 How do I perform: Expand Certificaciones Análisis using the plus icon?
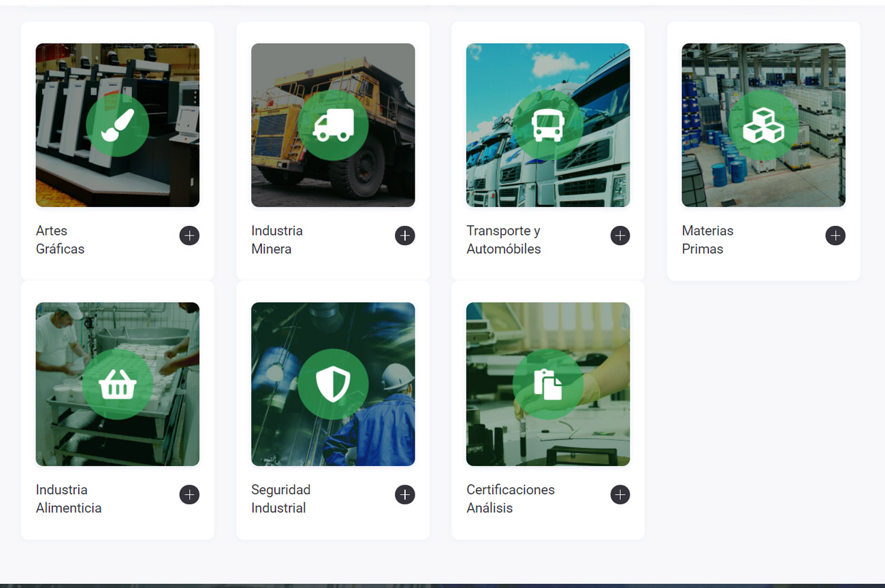tap(620, 495)
